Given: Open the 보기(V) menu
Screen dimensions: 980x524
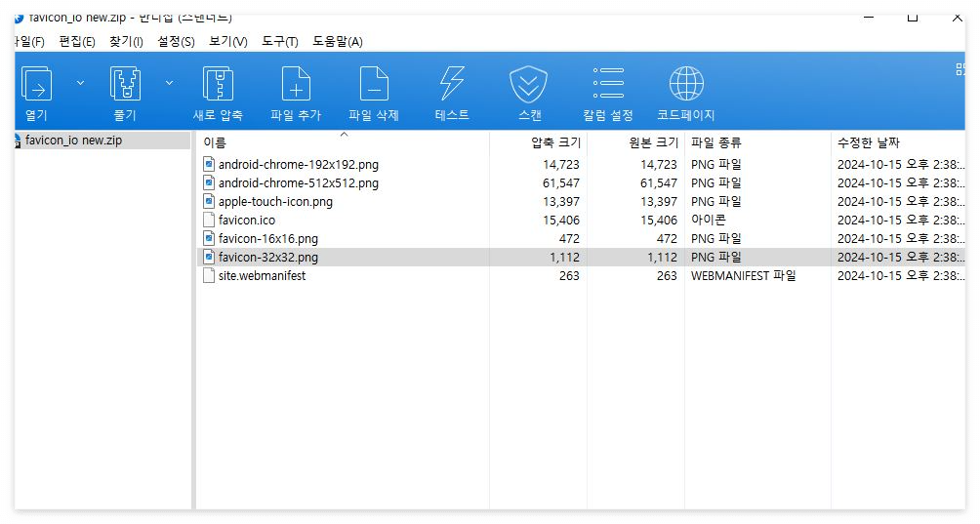Looking at the screenshot, I should [x=228, y=42].
